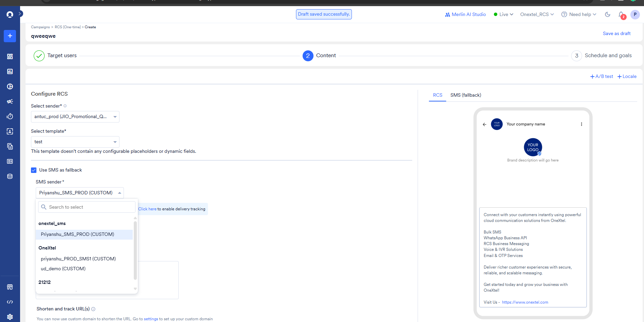Image resolution: width=644 pixels, height=322 pixels.
Task: Click the info icon next to Select sender
Action: point(65,106)
